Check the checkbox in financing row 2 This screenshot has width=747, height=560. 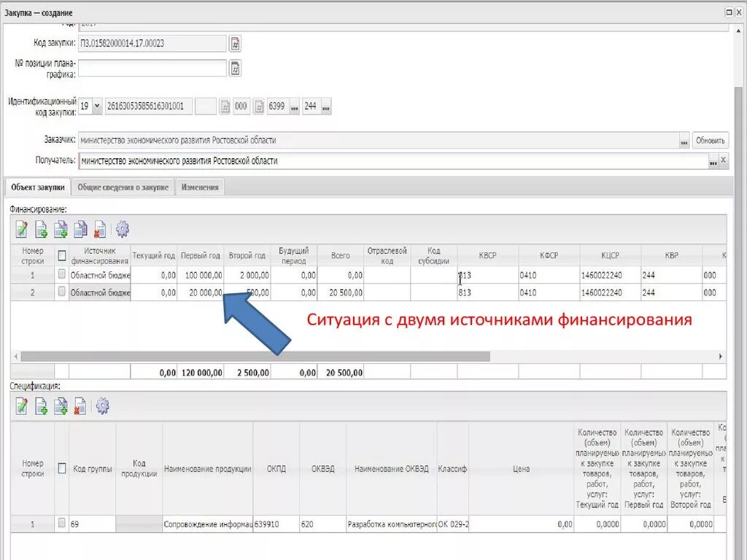pos(61,291)
